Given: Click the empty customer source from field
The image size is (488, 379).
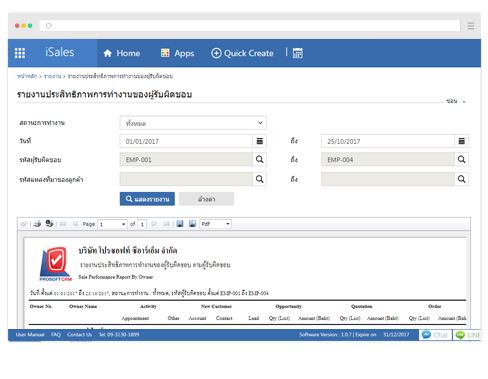Looking at the screenshot, I should [186, 179].
